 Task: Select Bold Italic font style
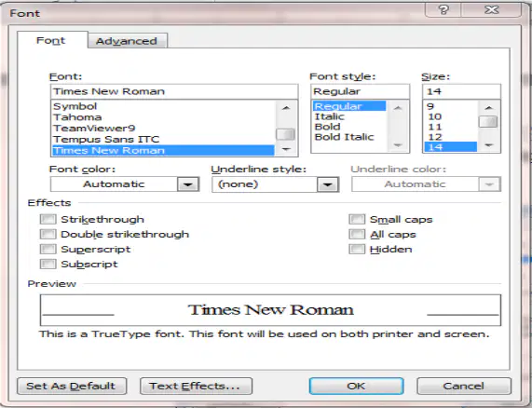point(349,137)
